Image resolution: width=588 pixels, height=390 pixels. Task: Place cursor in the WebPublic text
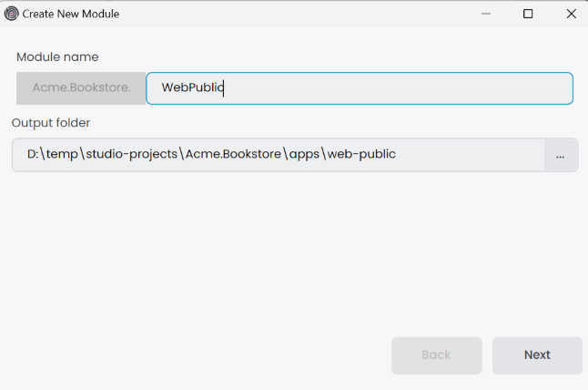click(192, 88)
